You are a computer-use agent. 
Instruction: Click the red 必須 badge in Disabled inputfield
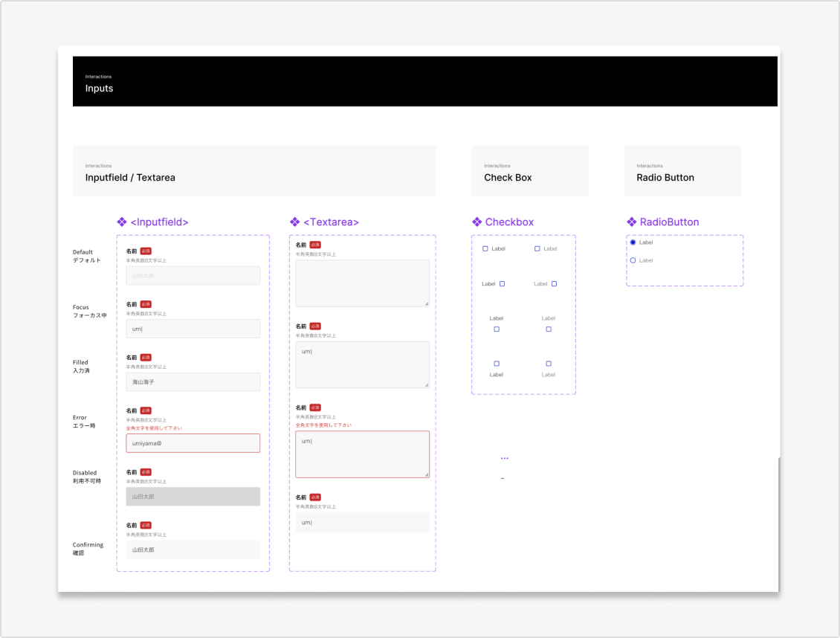(146, 472)
